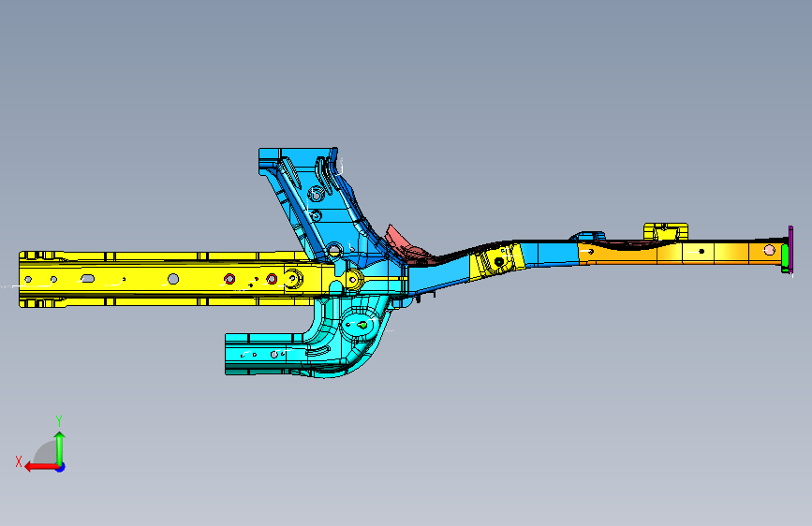Viewport: 812px width, 526px height.
Task: Click the gray quarter-circle plane on the axis triad
Action: [46, 452]
